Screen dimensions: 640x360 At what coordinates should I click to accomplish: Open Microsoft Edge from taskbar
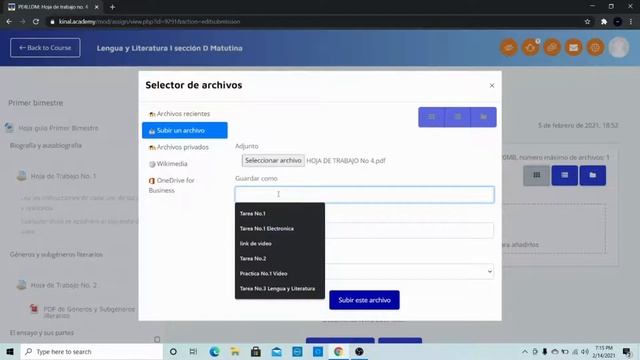click(214, 351)
